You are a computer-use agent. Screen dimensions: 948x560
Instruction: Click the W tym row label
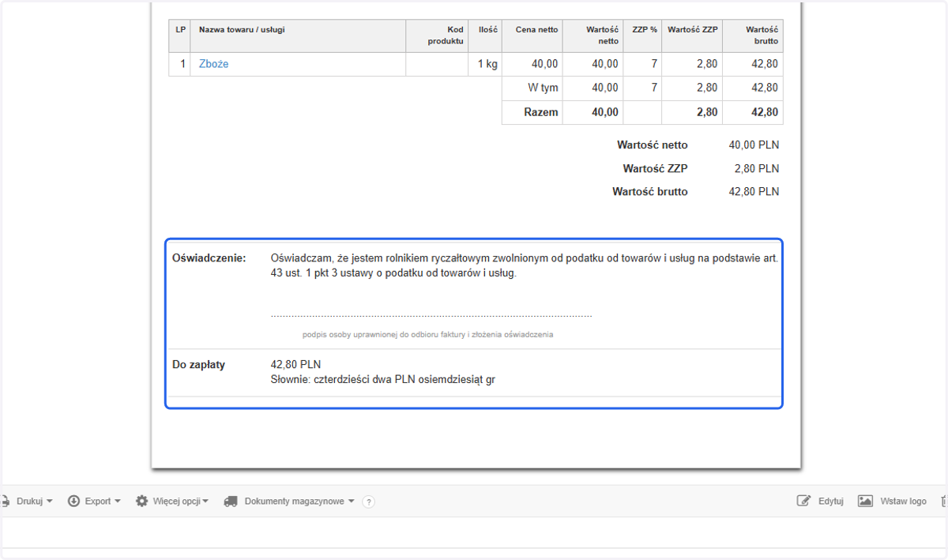click(543, 88)
